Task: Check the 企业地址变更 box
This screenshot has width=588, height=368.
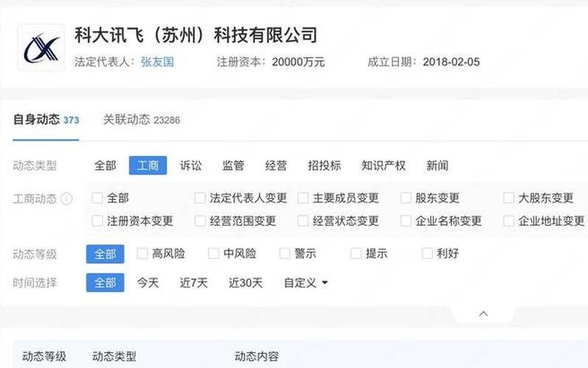Action: tap(509, 221)
